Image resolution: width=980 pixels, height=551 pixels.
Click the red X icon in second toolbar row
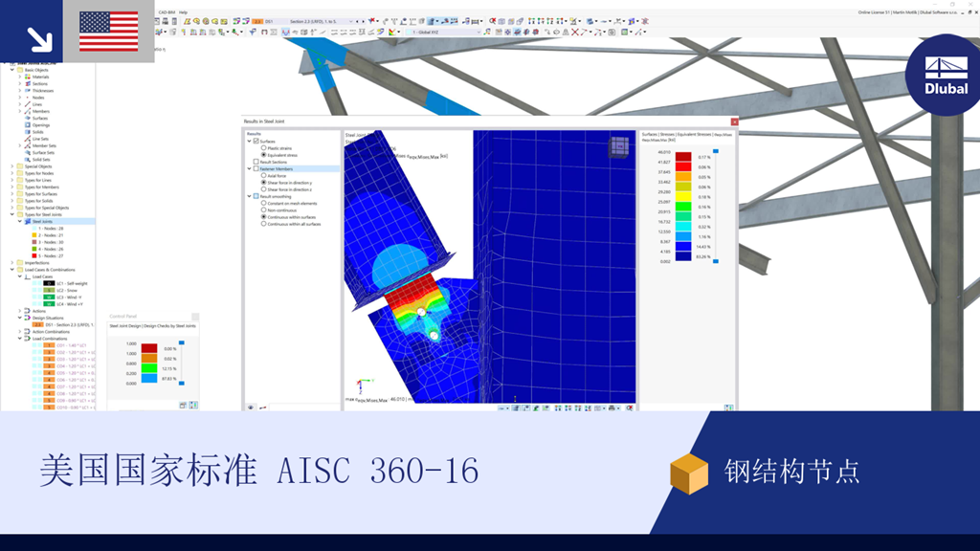pyautogui.click(x=575, y=32)
